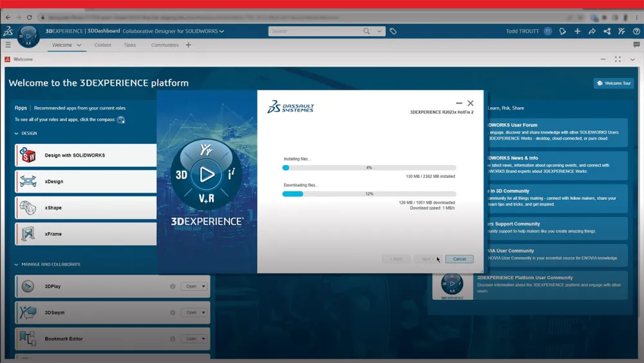Click the 3DSwym app icon

28,313
